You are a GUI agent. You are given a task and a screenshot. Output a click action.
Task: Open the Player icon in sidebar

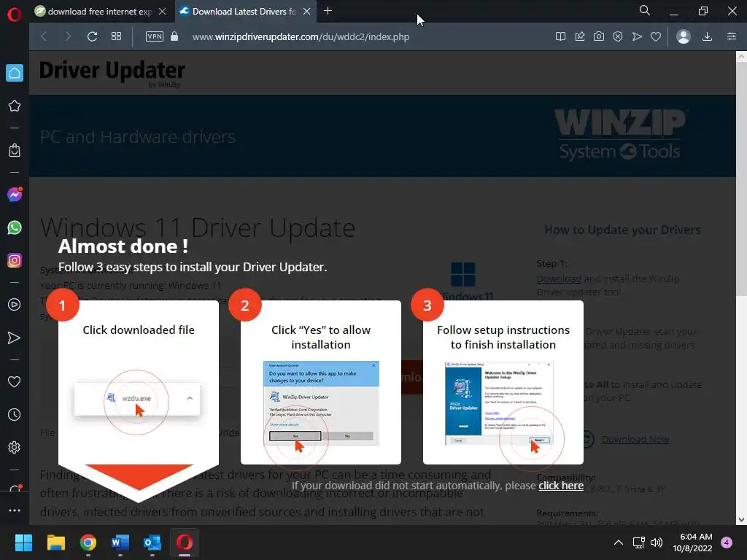coord(15,305)
